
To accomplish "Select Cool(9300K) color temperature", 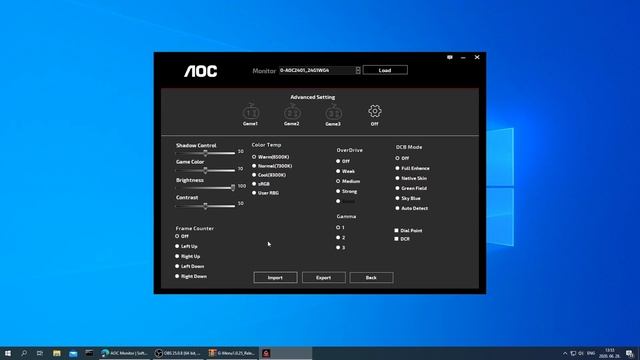I will tap(269, 175).
